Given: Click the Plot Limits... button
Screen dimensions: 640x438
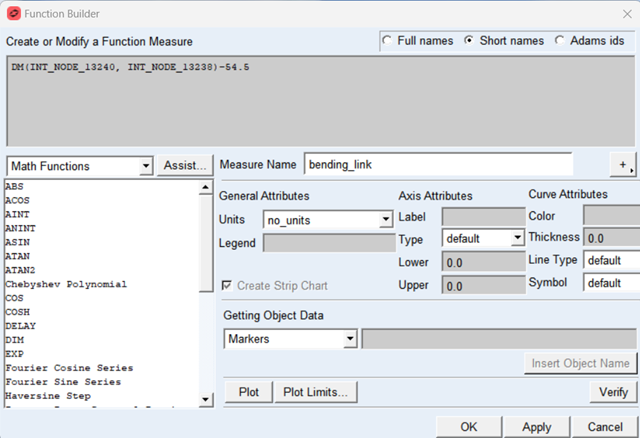Looking at the screenshot, I should pyautogui.click(x=316, y=392).
